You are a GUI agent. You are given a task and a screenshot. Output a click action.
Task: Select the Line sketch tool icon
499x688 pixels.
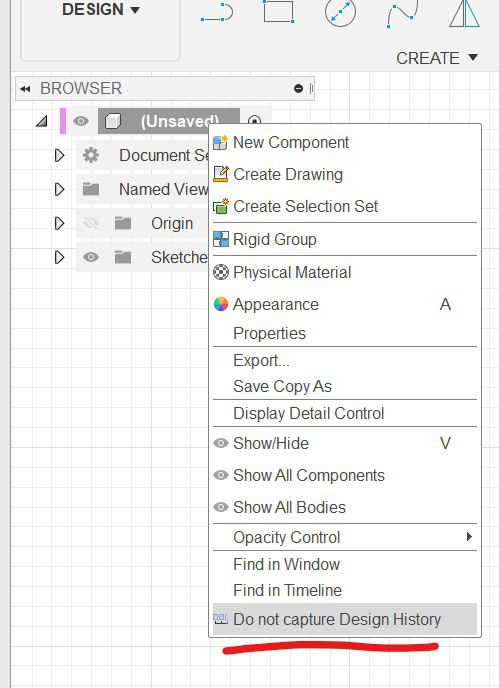217,12
